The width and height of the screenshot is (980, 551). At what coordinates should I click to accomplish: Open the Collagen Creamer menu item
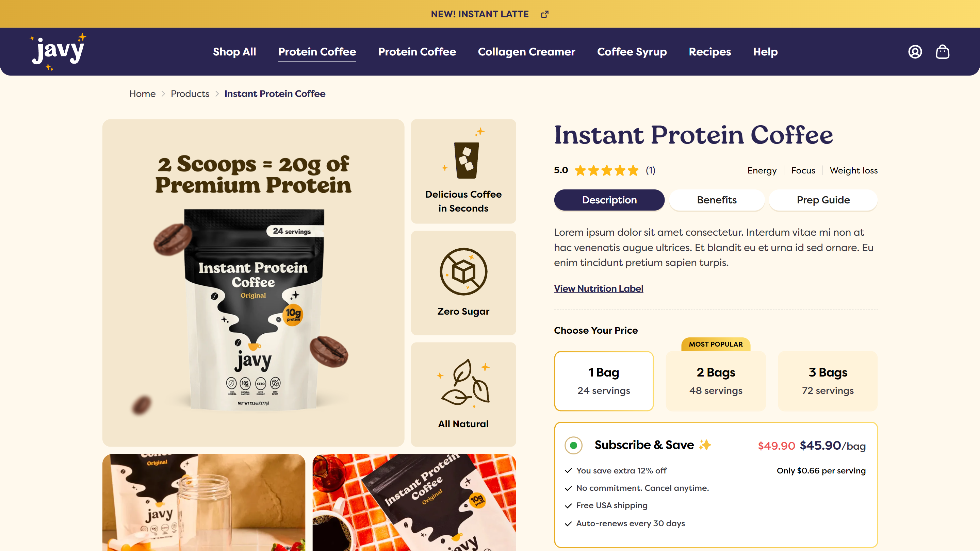pyautogui.click(x=526, y=52)
